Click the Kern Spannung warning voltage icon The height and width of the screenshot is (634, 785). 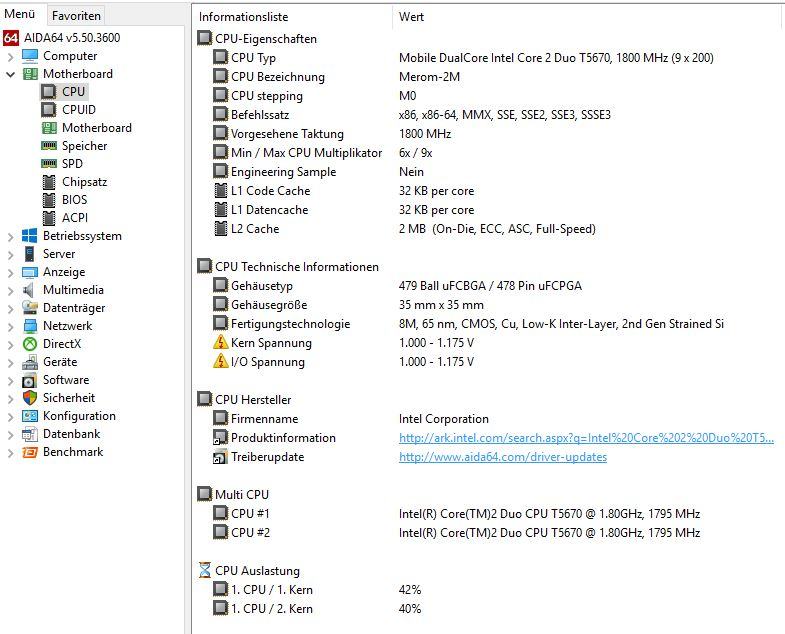(x=221, y=343)
